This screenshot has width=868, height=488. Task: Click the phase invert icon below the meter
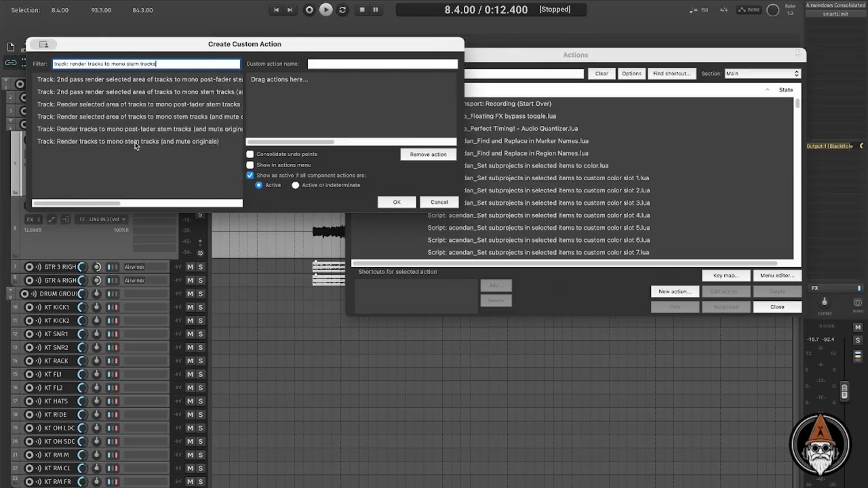[200, 253]
